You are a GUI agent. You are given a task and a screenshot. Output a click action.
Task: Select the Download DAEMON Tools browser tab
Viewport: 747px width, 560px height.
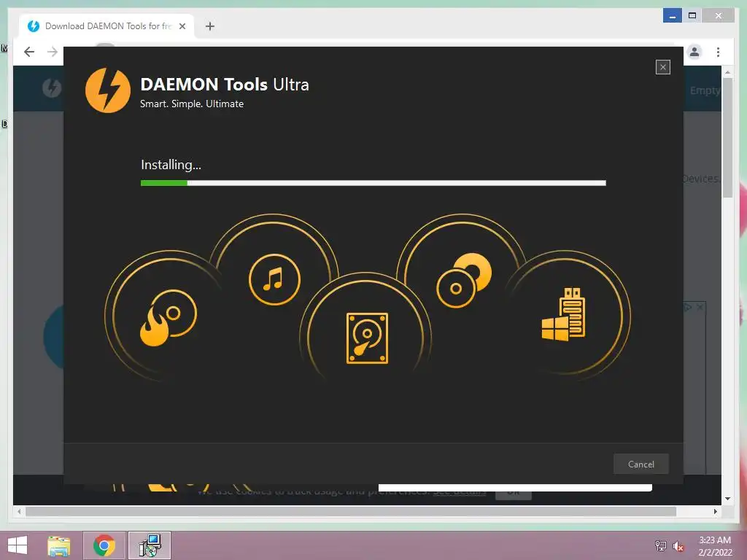point(107,26)
